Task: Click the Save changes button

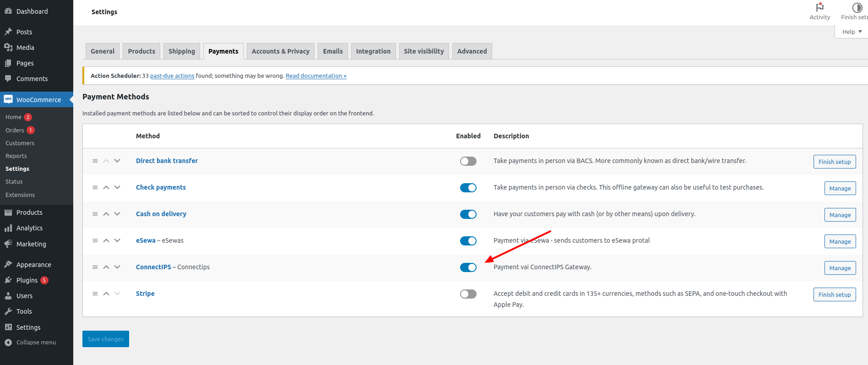Action: 106,339
